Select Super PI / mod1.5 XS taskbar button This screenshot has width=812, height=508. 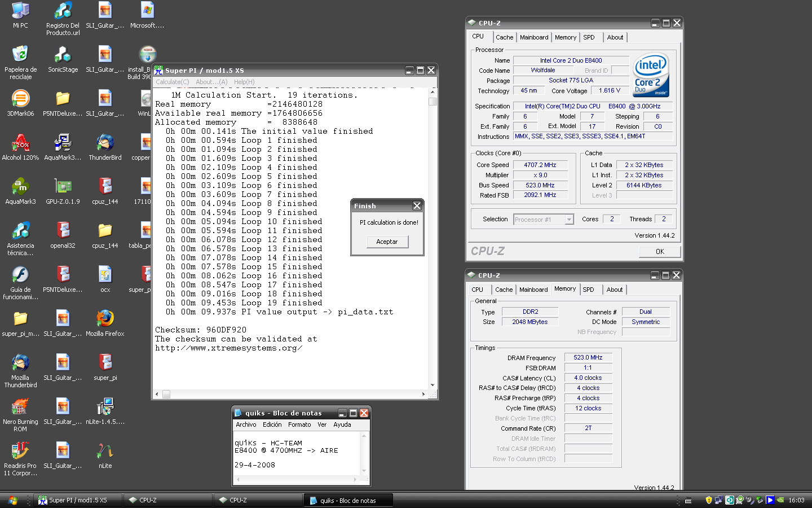[78, 500]
